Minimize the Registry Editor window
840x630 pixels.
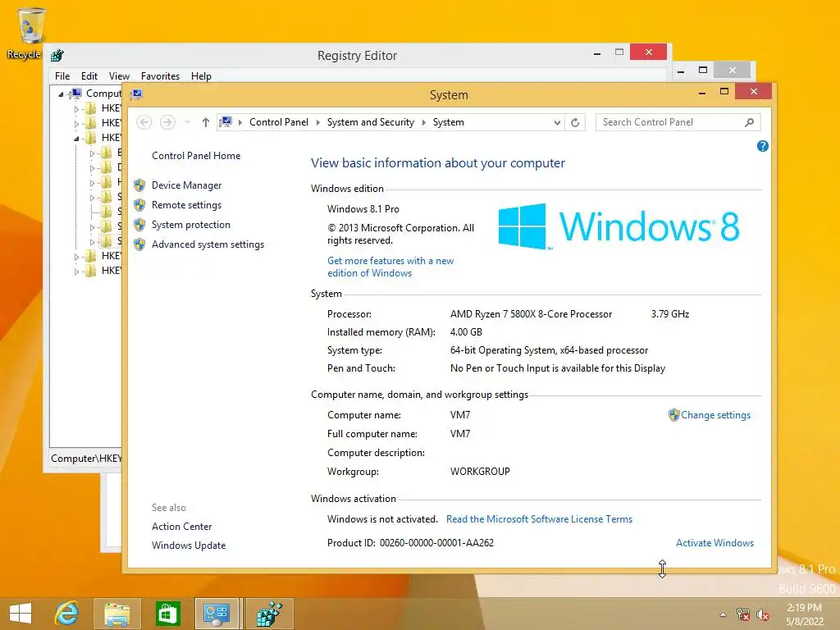pos(597,53)
